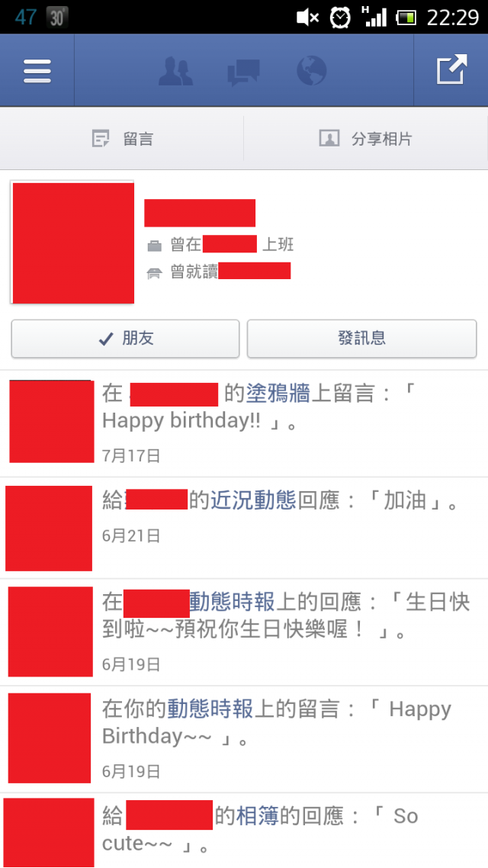Screen dimensions: 488x868
Task: Click the 曾在 workplace info row
Action: click(220, 244)
